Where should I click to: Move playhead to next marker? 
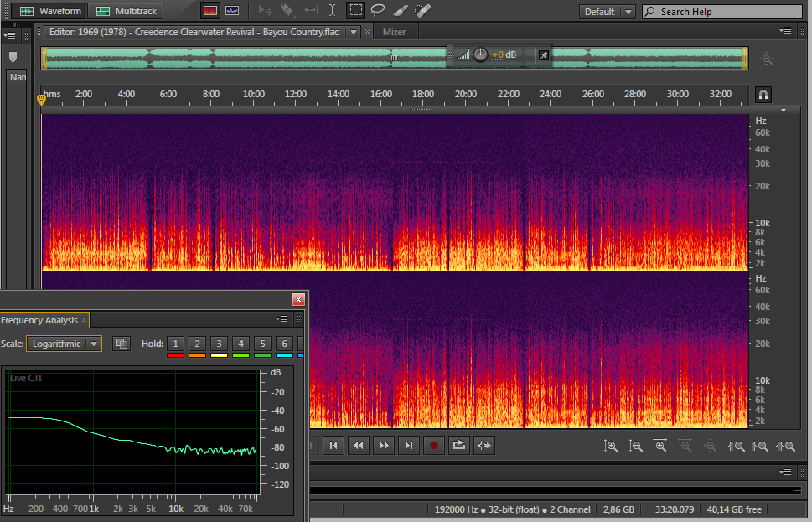click(409, 446)
